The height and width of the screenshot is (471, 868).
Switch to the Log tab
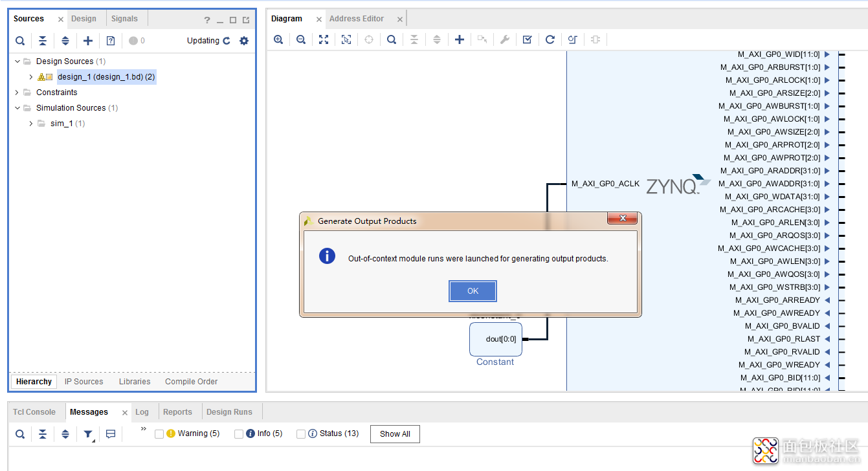click(142, 412)
